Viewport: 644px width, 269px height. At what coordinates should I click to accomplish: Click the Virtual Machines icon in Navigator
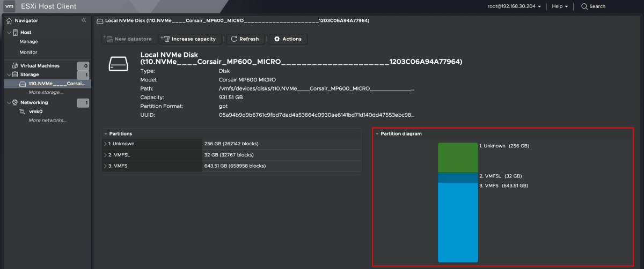[x=15, y=66]
